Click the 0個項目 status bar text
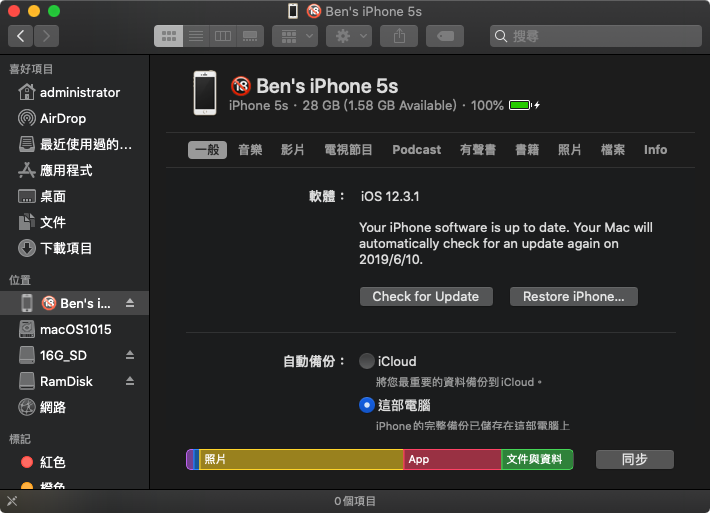The width and height of the screenshot is (710, 513). tap(355, 501)
